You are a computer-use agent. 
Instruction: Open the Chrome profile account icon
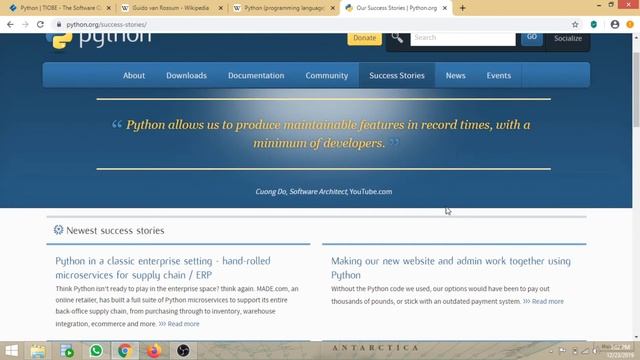tap(615, 24)
